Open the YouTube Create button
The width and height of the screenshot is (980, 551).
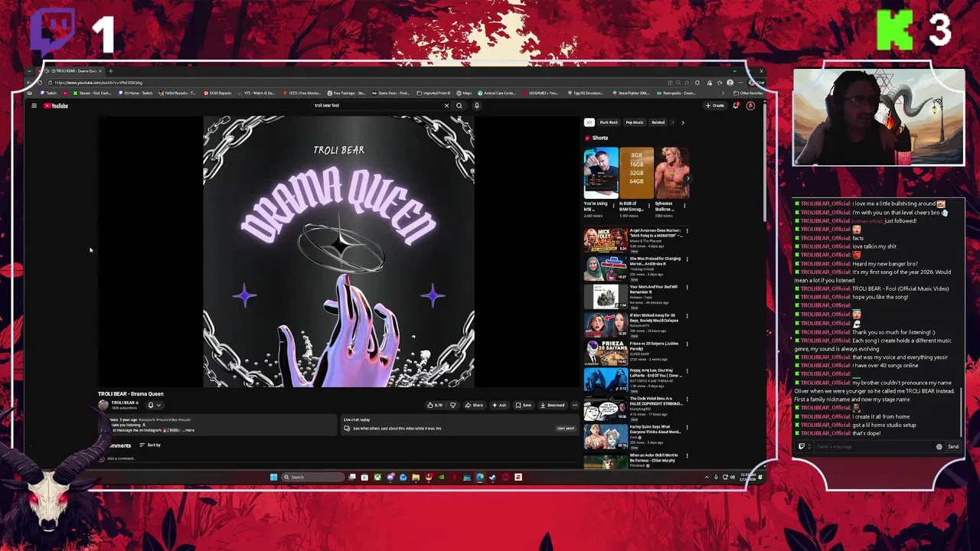point(715,106)
